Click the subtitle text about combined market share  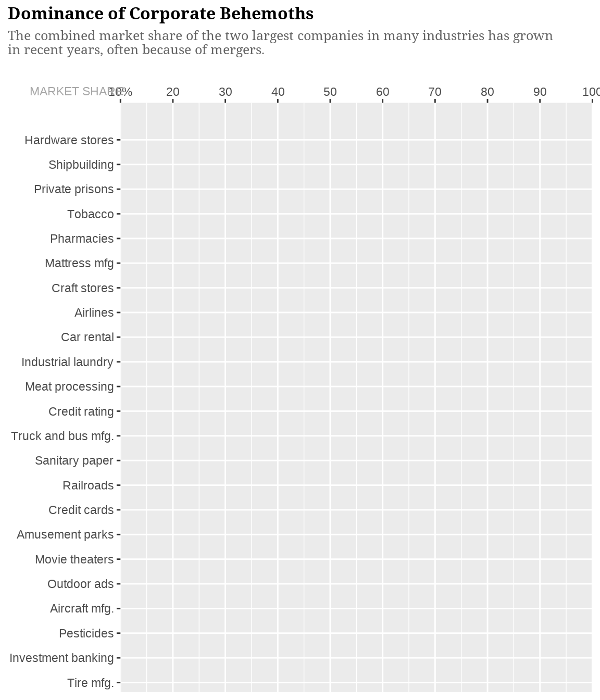(280, 43)
